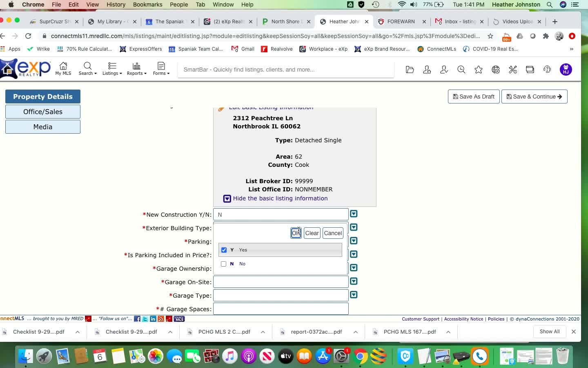
Task: Click Save As Draft button
Action: click(x=474, y=96)
